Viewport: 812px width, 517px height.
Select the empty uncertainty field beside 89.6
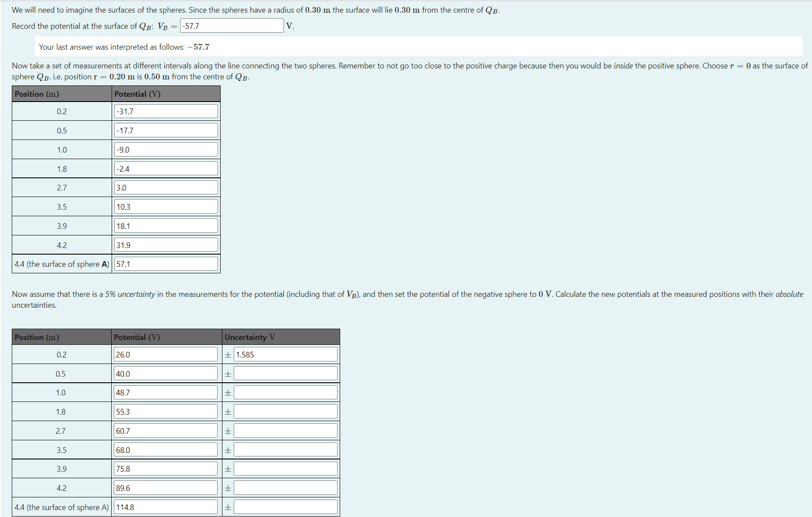pyautogui.click(x=286, y=488)
